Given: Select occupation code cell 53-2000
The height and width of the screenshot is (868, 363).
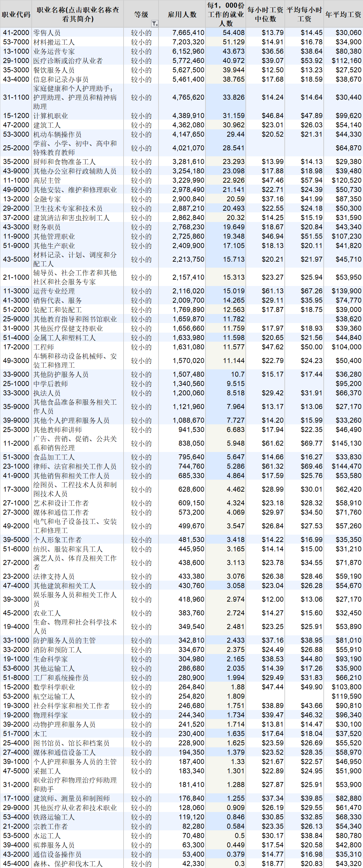Looking at the screenshot, I should [16, 696].
